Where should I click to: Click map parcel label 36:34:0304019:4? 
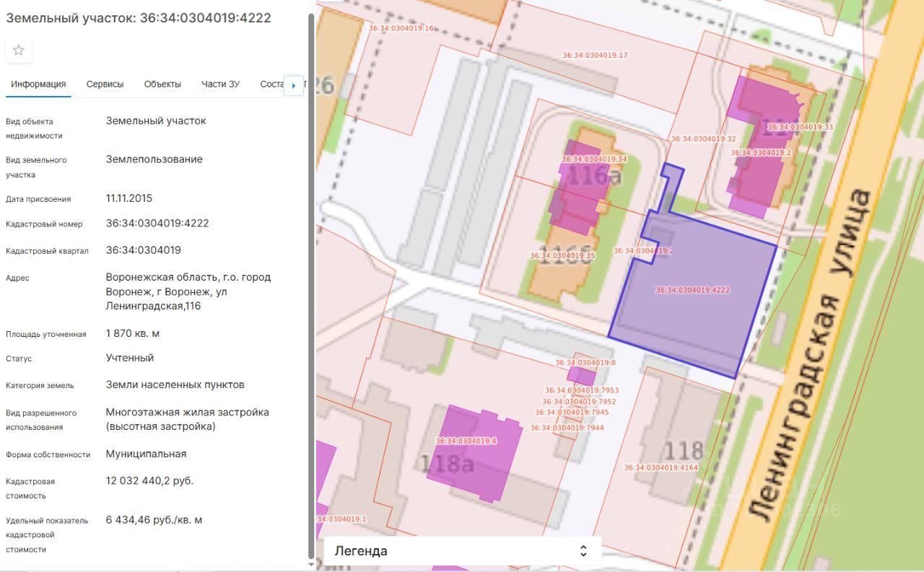466,441
